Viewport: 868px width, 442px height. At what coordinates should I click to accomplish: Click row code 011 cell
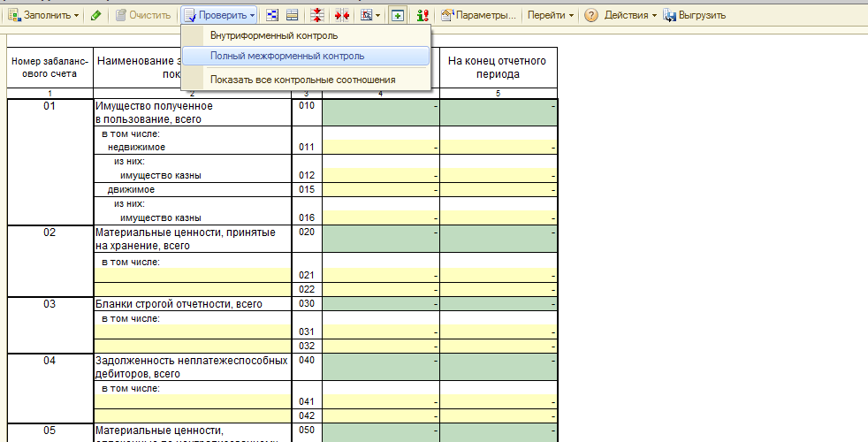[x=307, y=141]
